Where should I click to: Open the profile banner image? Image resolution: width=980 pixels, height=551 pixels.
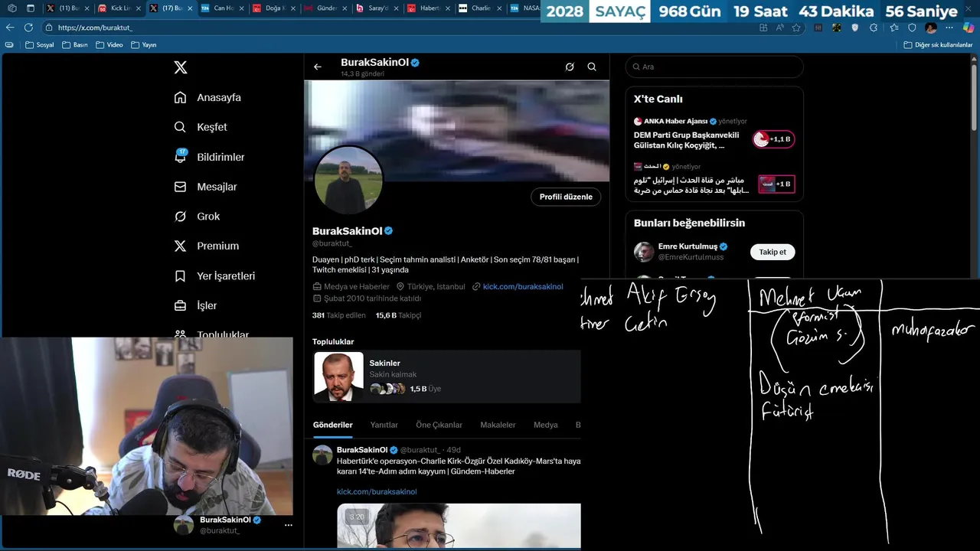457,131
